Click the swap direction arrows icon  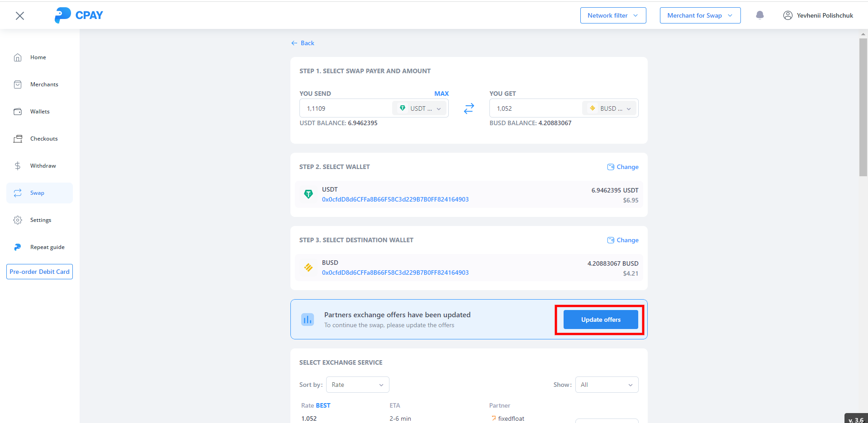click(x=469, y=108)
